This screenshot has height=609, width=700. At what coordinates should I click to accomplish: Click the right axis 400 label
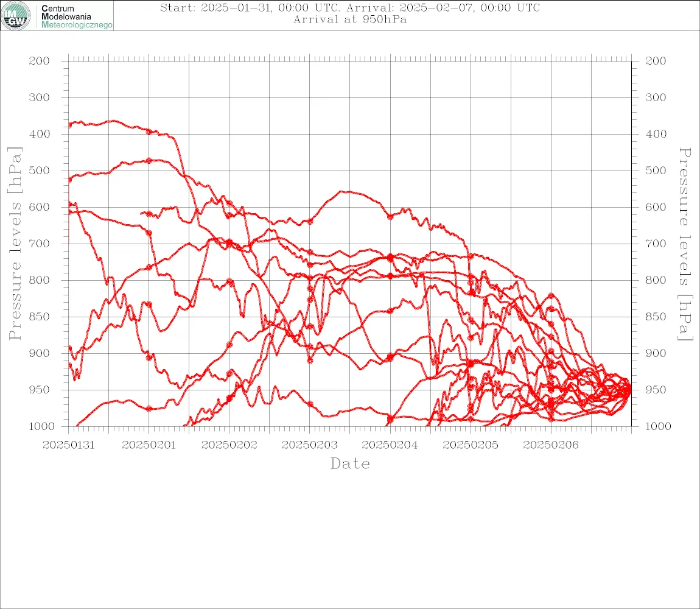[656, 134]
